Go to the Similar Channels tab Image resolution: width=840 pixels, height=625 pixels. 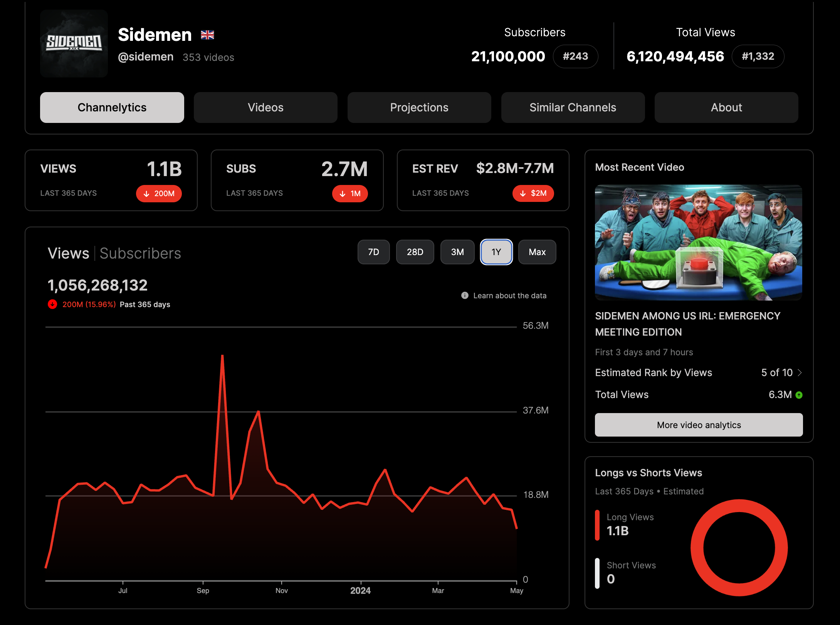click(x=573, y=108)
